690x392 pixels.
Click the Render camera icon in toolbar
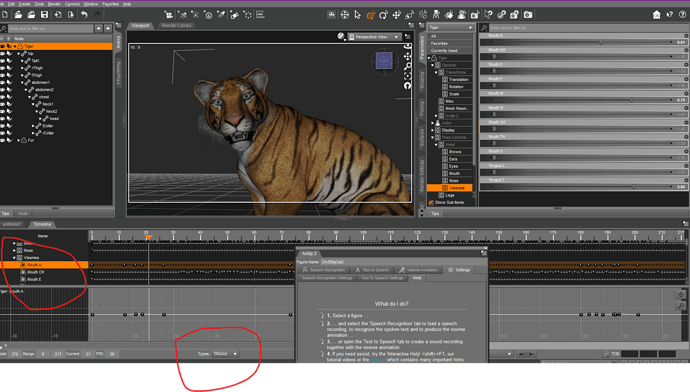[x=528, y=15]
